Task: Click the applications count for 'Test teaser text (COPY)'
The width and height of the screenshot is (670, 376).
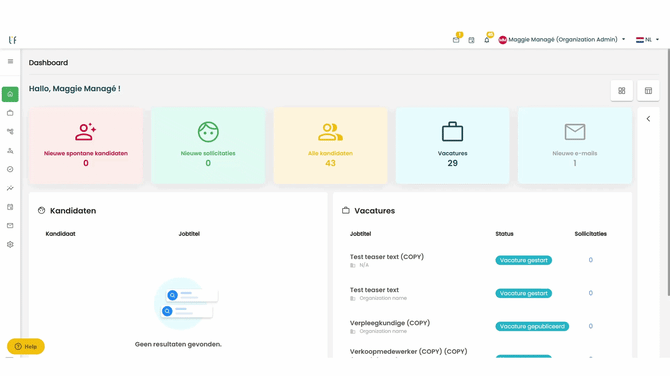Action: [x=591, y=260]
